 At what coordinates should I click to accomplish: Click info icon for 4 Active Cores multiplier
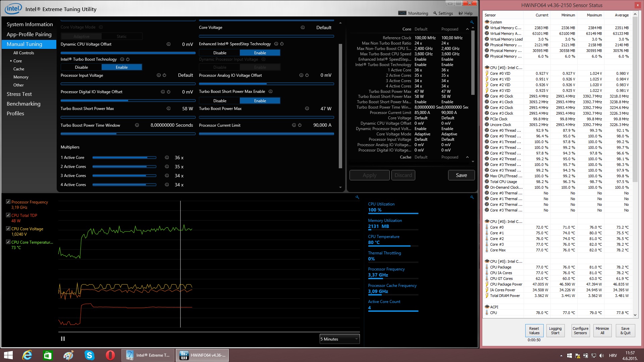(167, 185)
